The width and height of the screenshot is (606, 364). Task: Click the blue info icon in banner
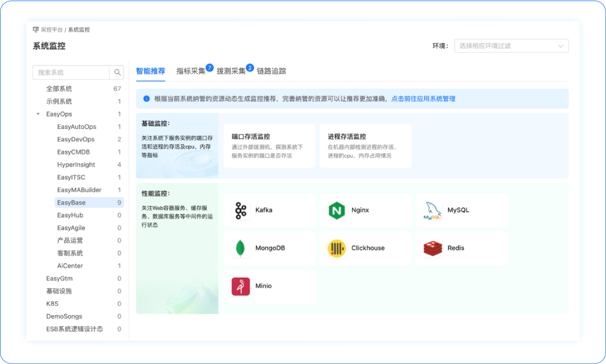pyautogui.click(x=146, y=99)
